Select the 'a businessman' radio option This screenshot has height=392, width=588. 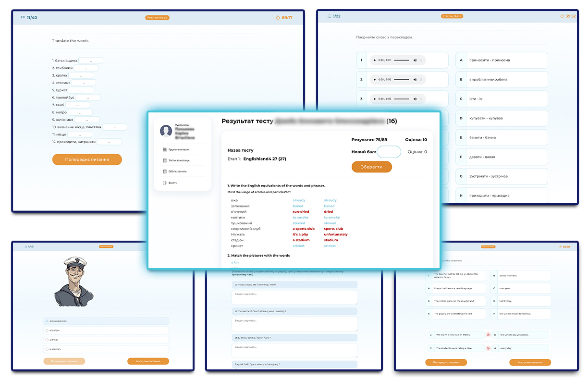coord(47,321)
